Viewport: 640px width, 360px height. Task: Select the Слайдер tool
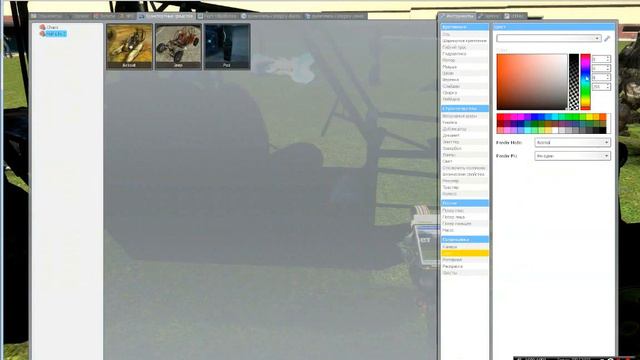(464, 87)
